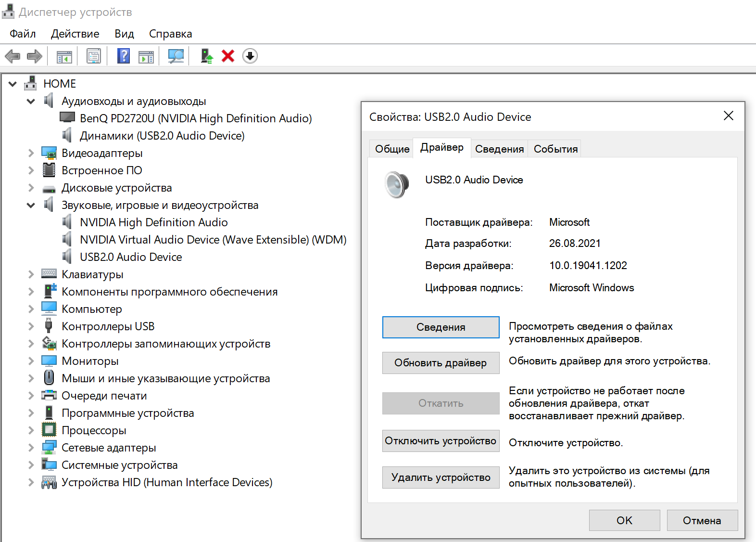Select BenQ PD2720U (NVIDIA High Definition Audio)
This screenshot has height=542, width=756.
point(196,118)
